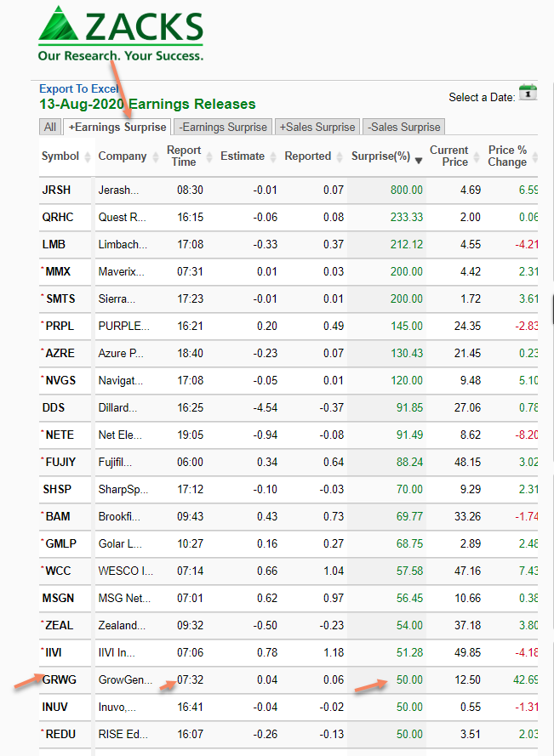Viewport: 554px width, 756px height.
Task: Click the Surprise(%) column header
Action: [380, 156]
